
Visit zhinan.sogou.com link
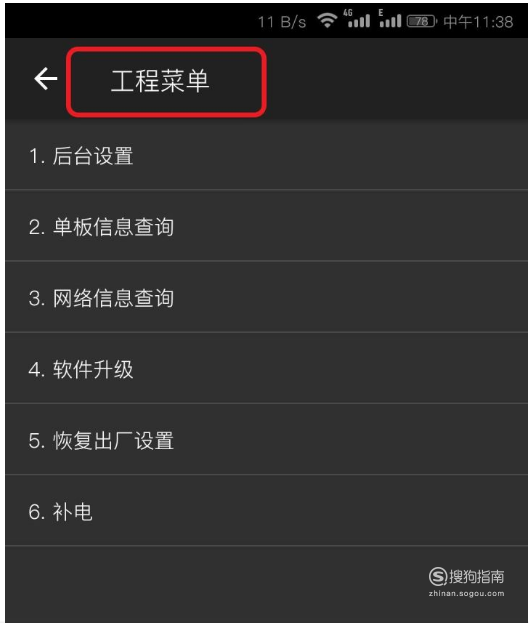(x=466, y=594)
